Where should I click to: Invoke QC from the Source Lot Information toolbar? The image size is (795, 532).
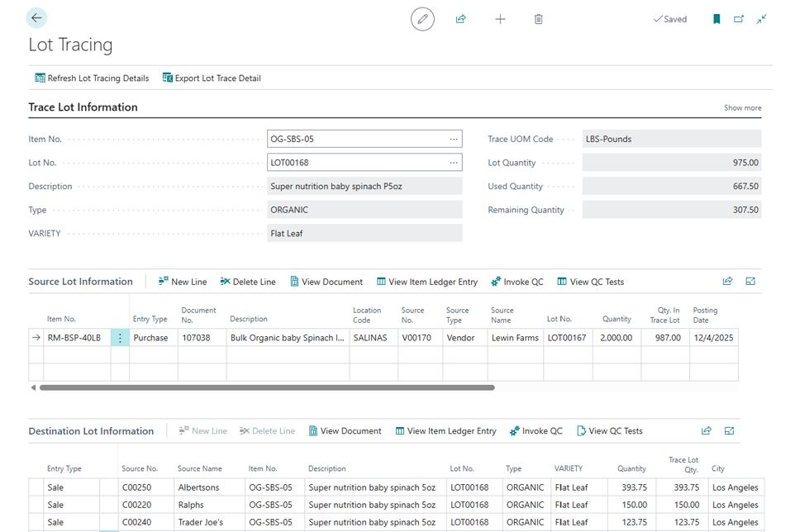tap(517, 281)
